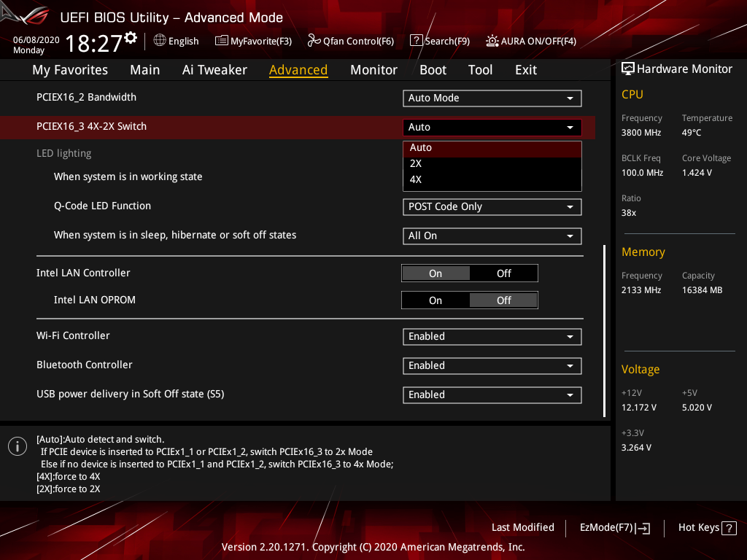This screenshot has width=747, height=560.
Task: Select PCIEX16_3 4X-2X Switch row label
Action: pos(91,127)
